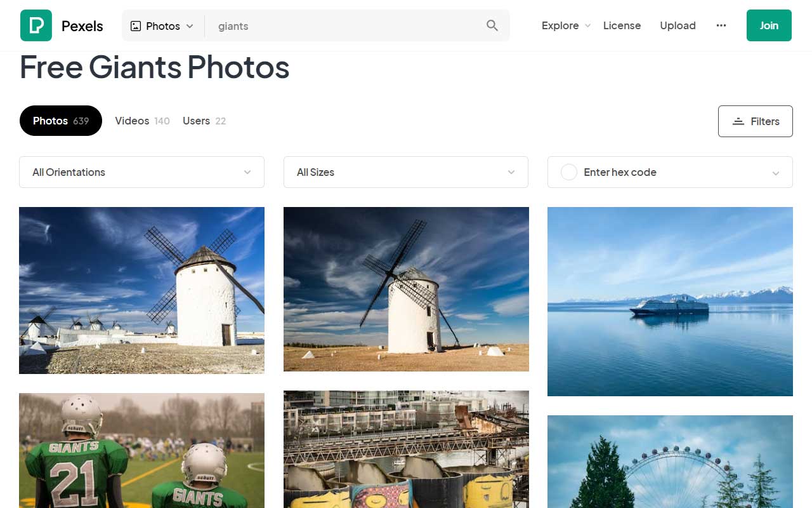Click the Join button
Image resolution: width=812 pixels, height=508 pixels.
coord(769,25)
